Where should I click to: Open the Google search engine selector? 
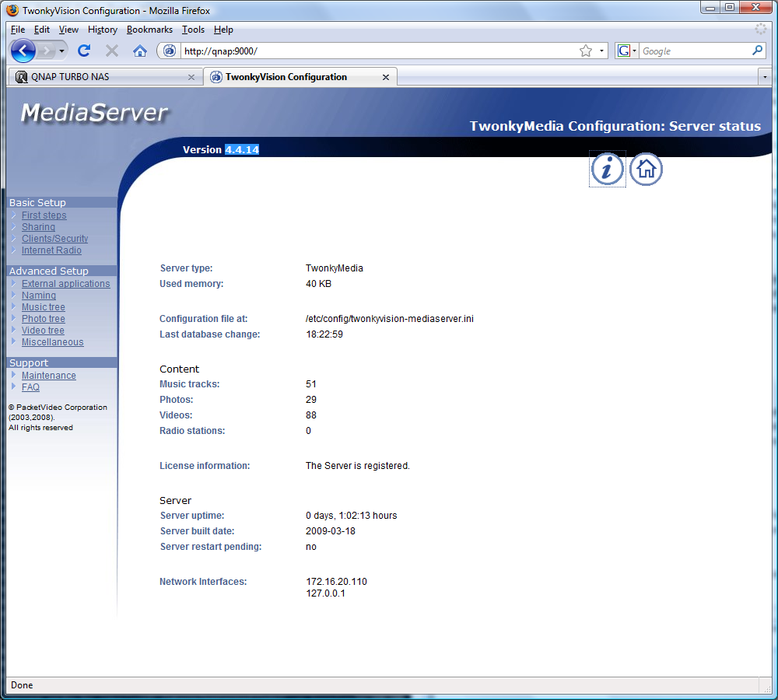[x=627, y=51]
